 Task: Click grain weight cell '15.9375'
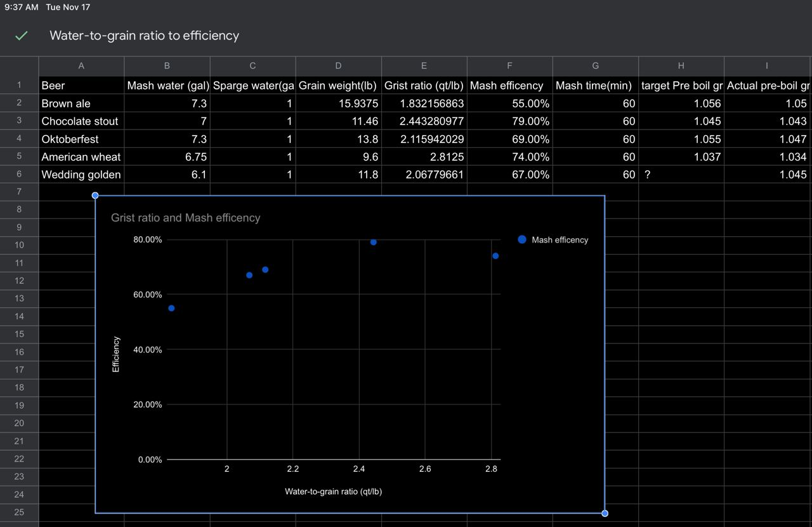point(338,103)
